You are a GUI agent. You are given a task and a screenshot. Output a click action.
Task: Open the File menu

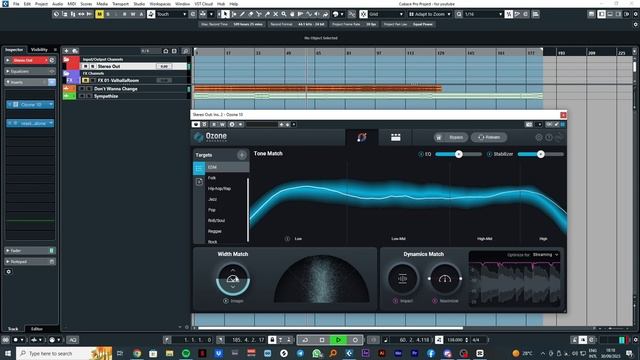(16, 4)
